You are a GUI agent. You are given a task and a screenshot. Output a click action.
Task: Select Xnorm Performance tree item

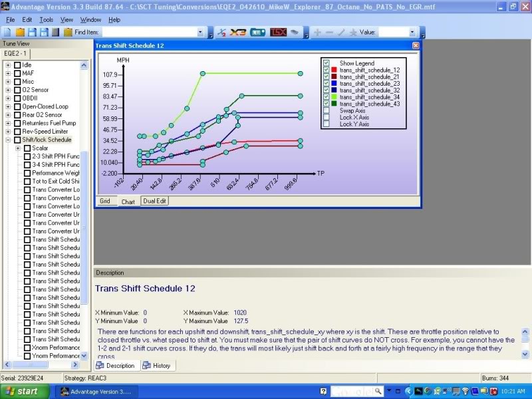point(56,347)
